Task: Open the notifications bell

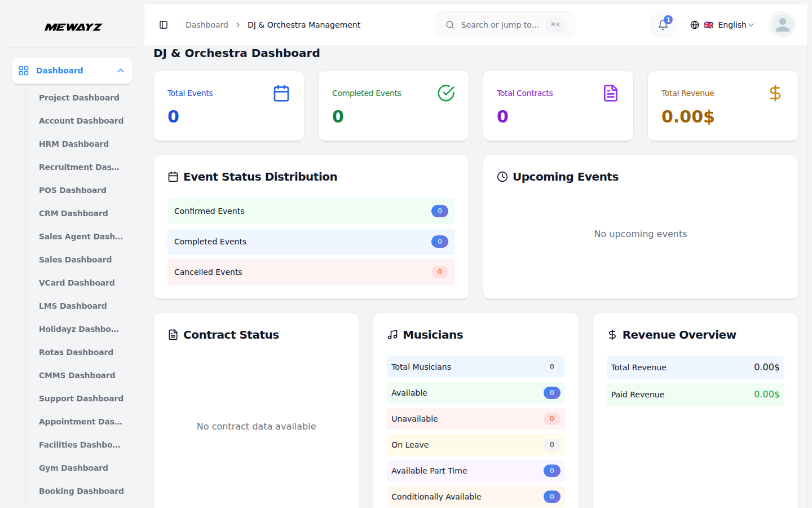Action: (x=663, y=25)
